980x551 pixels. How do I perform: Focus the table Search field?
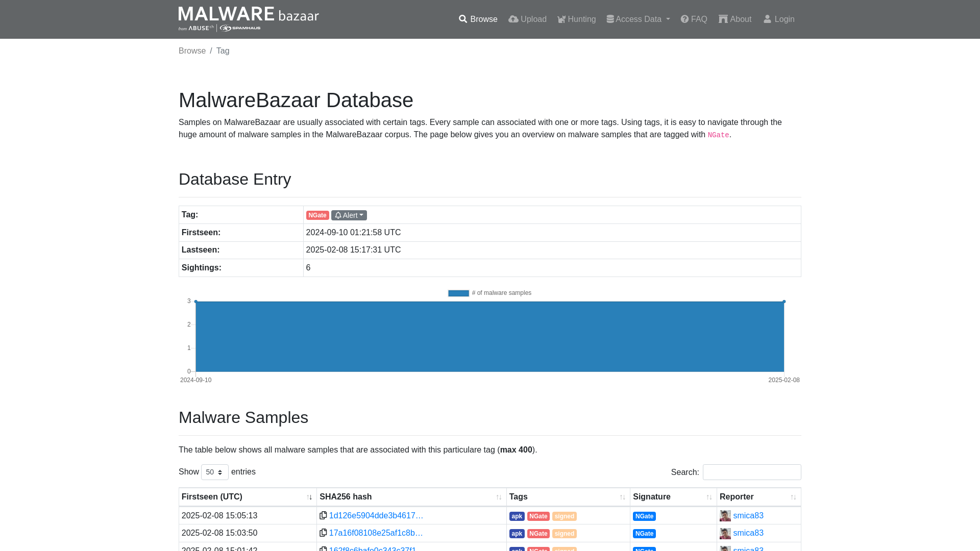pos(752,472)
